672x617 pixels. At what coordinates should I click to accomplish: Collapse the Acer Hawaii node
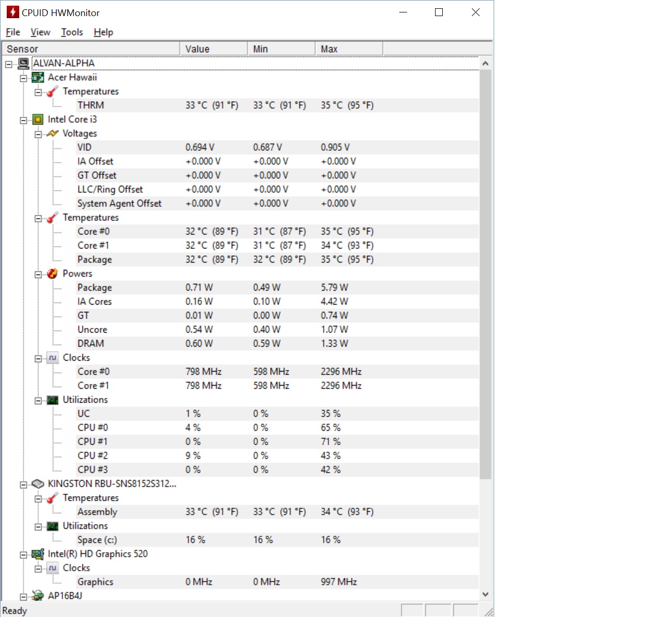tap(23, 78)
